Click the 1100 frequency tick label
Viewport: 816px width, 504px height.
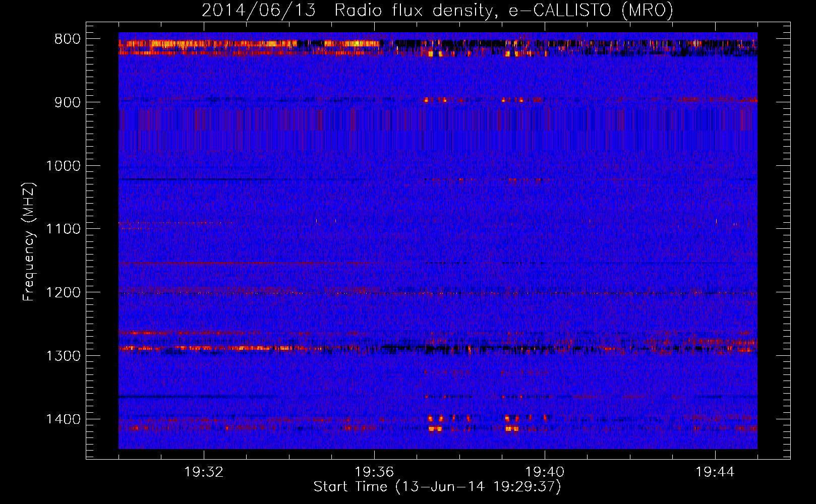pos(63,229)
